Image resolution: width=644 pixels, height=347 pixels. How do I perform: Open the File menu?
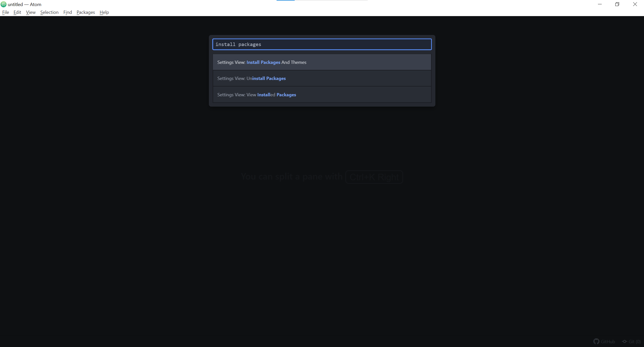(x=6, y=12)
